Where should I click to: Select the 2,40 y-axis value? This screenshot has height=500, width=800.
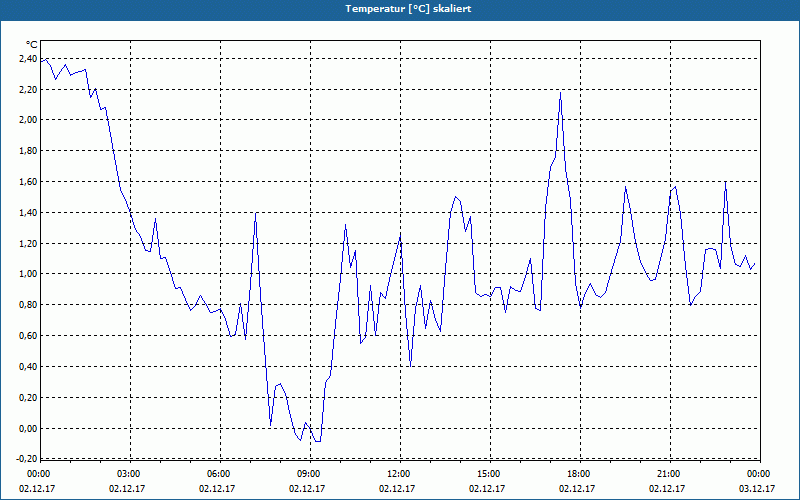pyautogui.click(x=28, y=59)
